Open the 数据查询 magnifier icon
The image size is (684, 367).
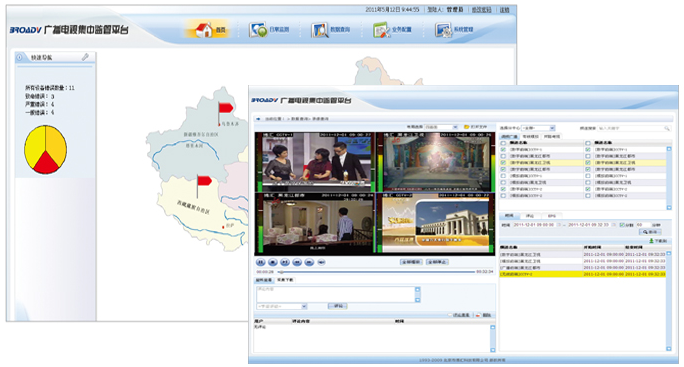[320, 30]
